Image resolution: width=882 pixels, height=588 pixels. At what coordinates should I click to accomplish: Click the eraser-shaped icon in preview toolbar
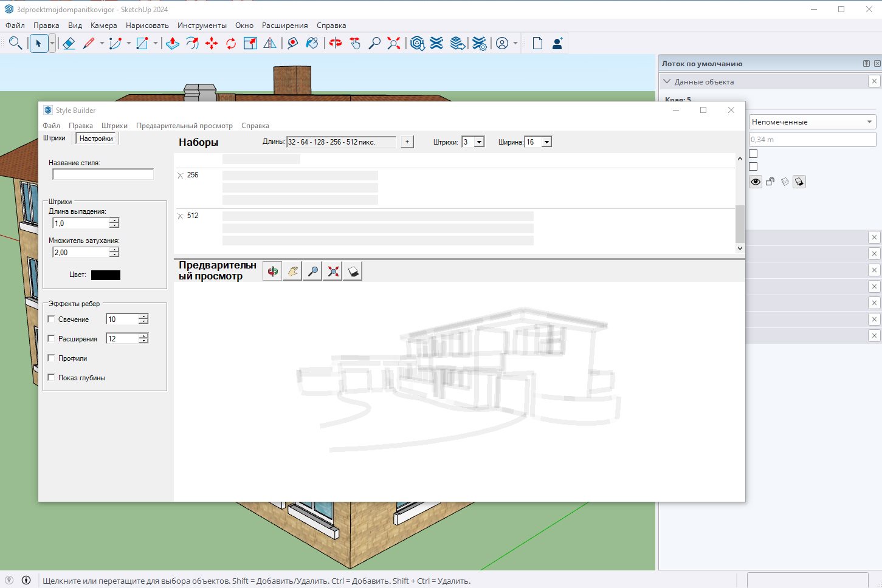353,271
